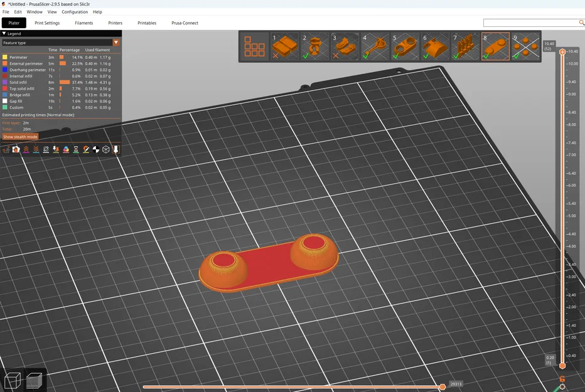This screenshot has height=392, width=585.
Task: Select bed 1 thumbnail
Action: [x=284, y=46]
